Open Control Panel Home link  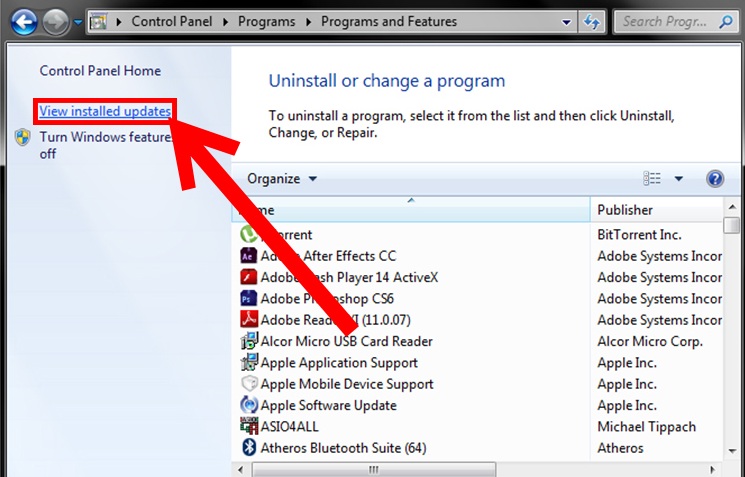[x=100, y=71]
